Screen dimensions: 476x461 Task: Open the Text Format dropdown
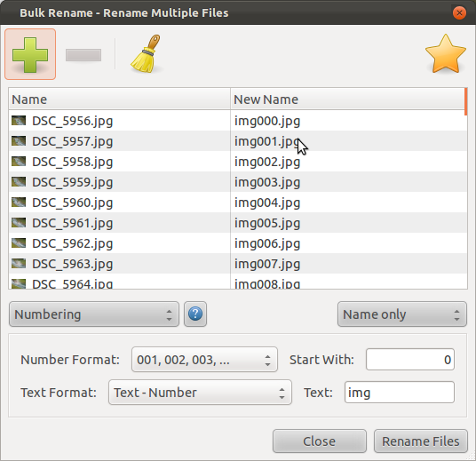(200, 393)
